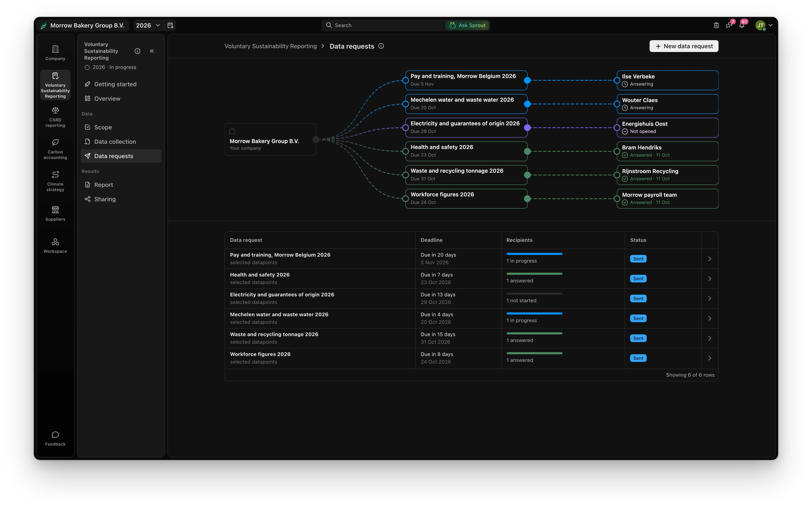Expand Workforce figures 2026 row chevron
The image size is (812, 509).
[710, 358]
